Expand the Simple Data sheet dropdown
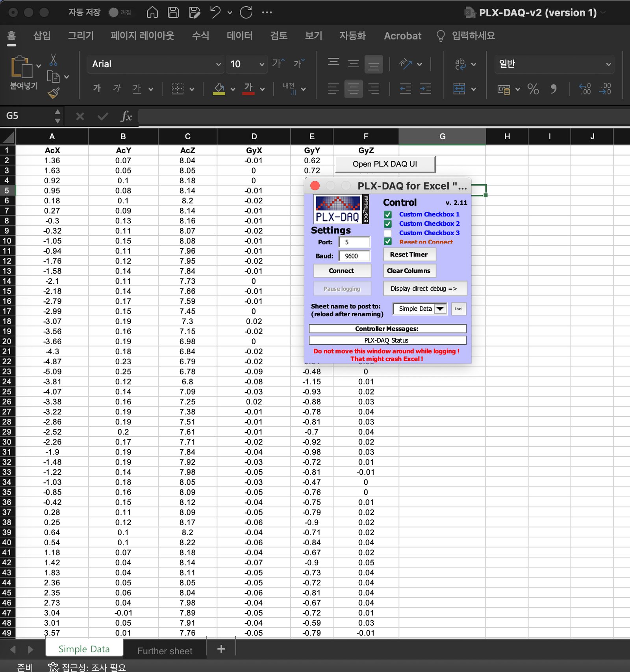Viewport: 630px width, 672px height. click(440, 309)
